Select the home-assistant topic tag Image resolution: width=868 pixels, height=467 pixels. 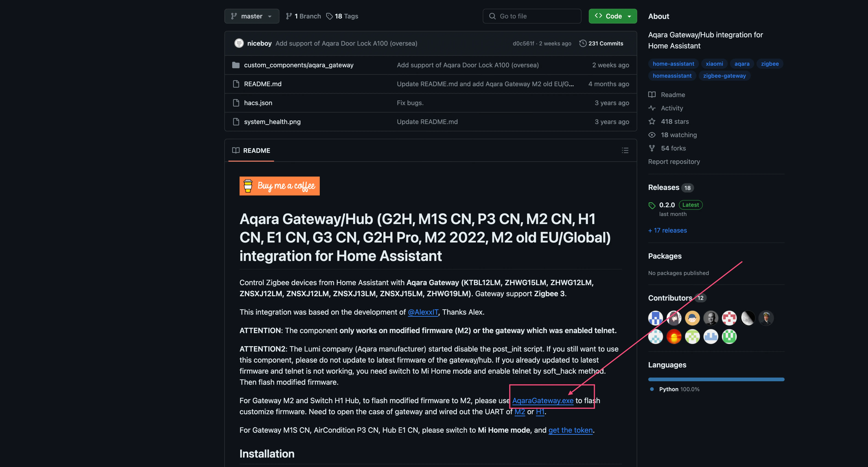point(673,64)
